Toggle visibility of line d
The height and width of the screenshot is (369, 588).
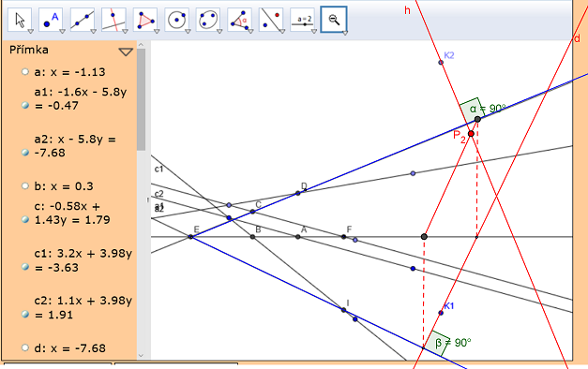pyautogui.click(x=25, y=347)
